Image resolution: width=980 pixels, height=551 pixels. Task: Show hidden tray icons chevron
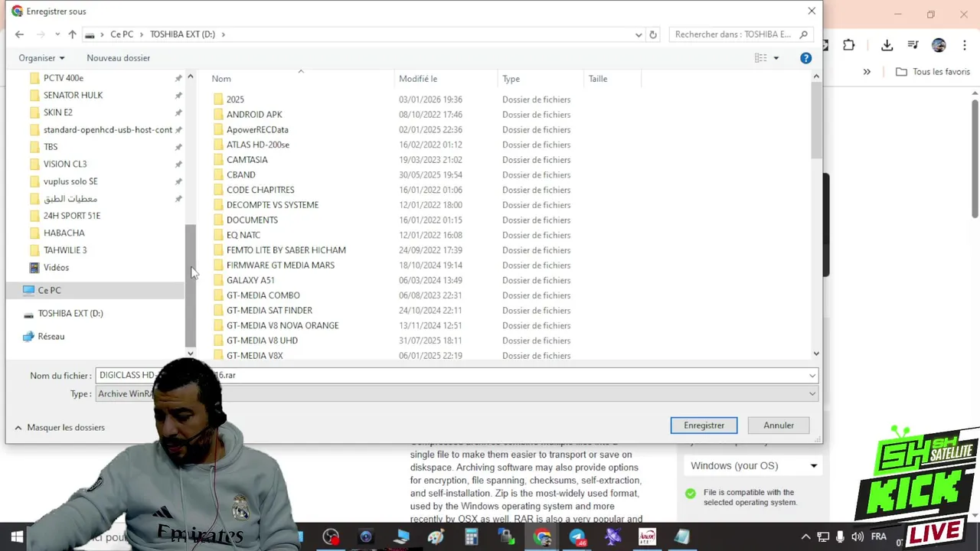(805, 536)
